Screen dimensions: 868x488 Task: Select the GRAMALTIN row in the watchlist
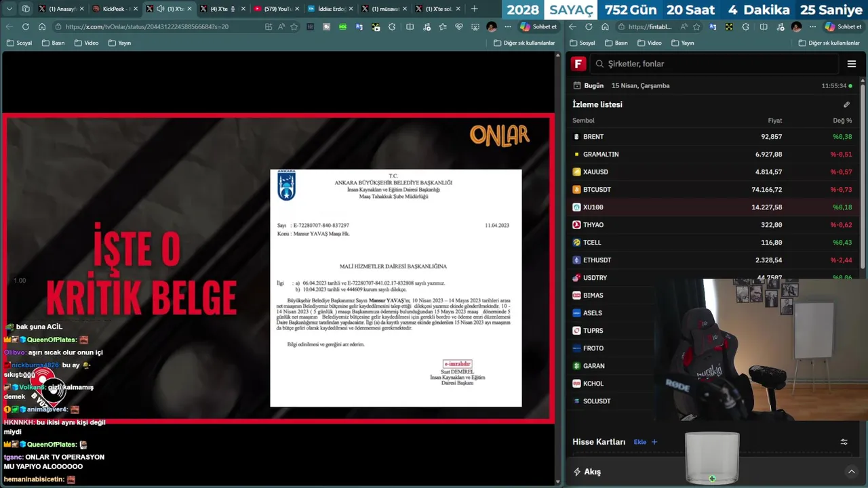pos(712,155)
